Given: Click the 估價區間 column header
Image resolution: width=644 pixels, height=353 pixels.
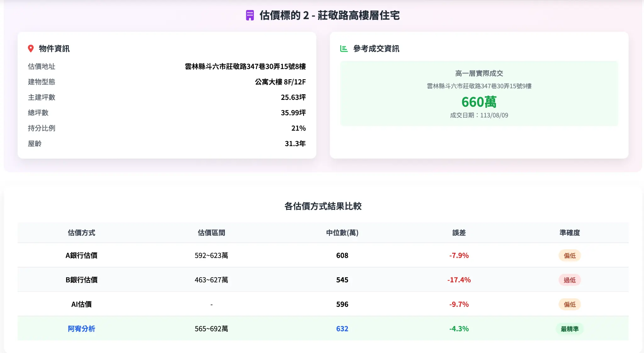Looking at the screenshot, I should pyautogui.click(x=212, y=233).
